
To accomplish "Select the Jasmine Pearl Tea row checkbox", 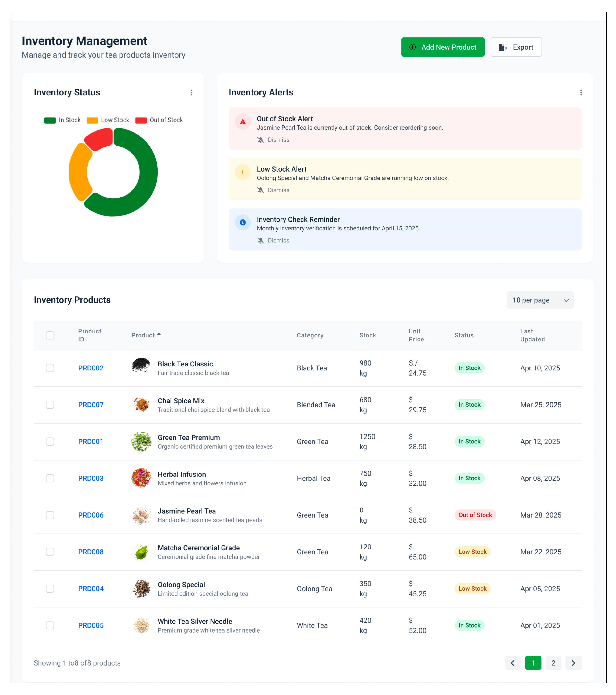I will tap(50, 515).
